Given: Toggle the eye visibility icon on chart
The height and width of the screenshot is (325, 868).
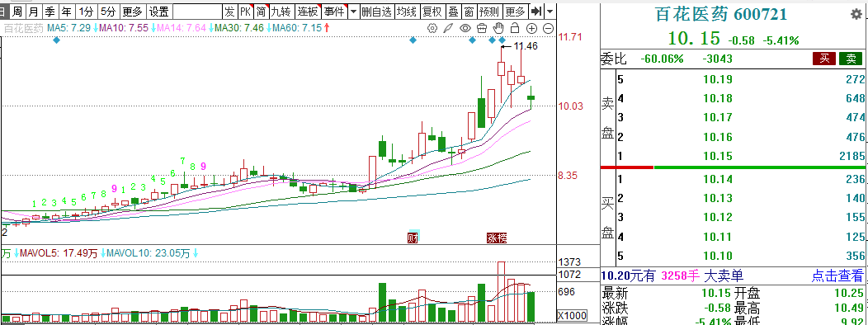Looking at the screenshot, I should [x=465, y=28].
